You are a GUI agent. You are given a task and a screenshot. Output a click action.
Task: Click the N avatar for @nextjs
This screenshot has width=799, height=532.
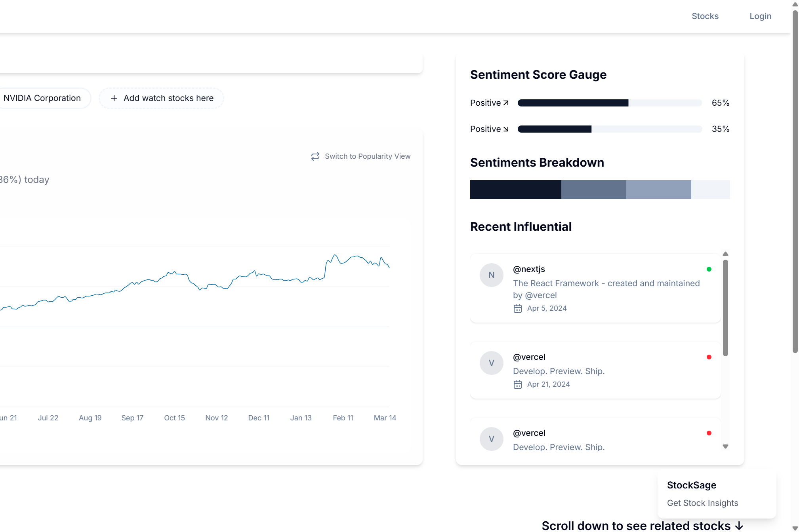(491, 275)
